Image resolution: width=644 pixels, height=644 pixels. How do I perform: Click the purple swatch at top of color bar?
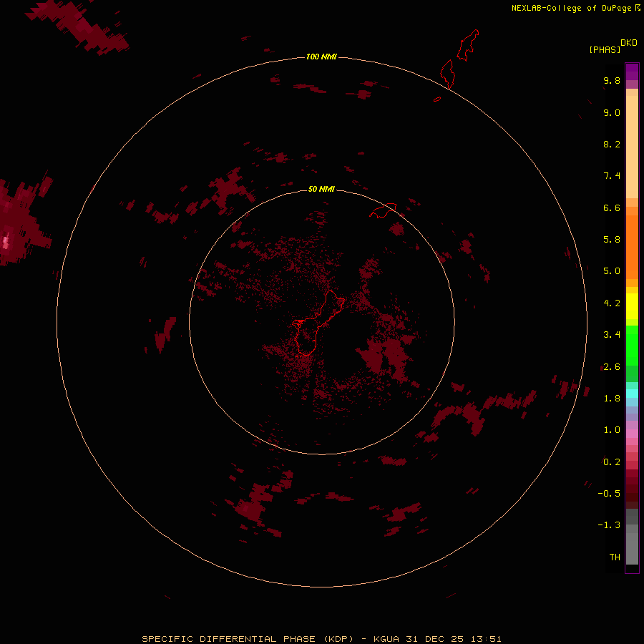[x=632, y=72]
